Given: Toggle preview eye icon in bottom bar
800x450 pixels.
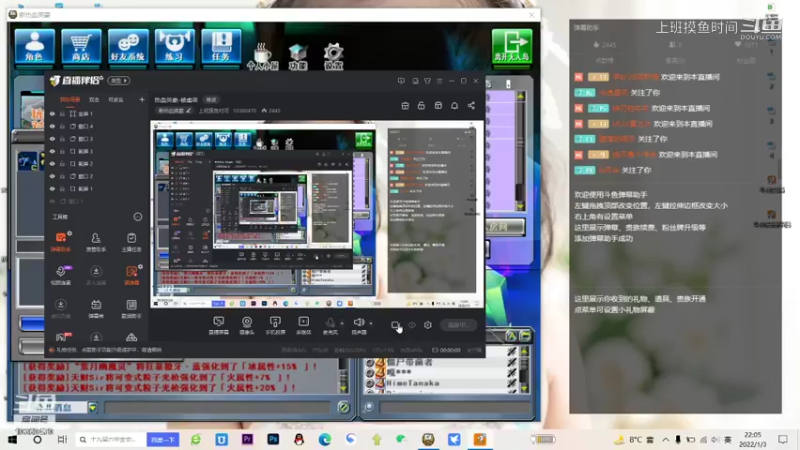Looking at the screenshot, I should 412,325.
